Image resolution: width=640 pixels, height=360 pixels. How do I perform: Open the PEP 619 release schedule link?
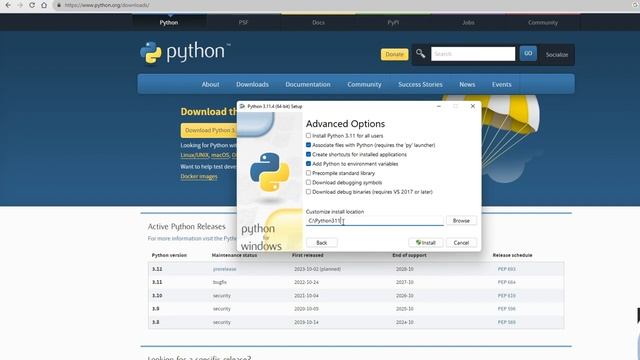[507, 296]
